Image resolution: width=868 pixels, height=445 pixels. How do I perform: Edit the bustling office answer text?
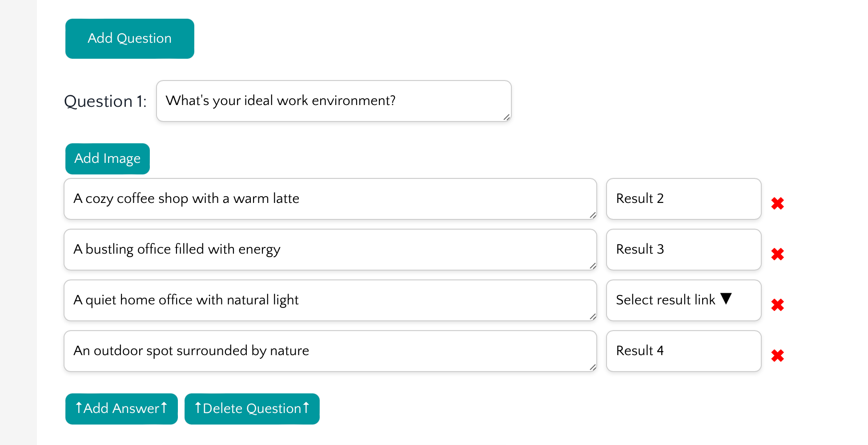click(330, 250)
